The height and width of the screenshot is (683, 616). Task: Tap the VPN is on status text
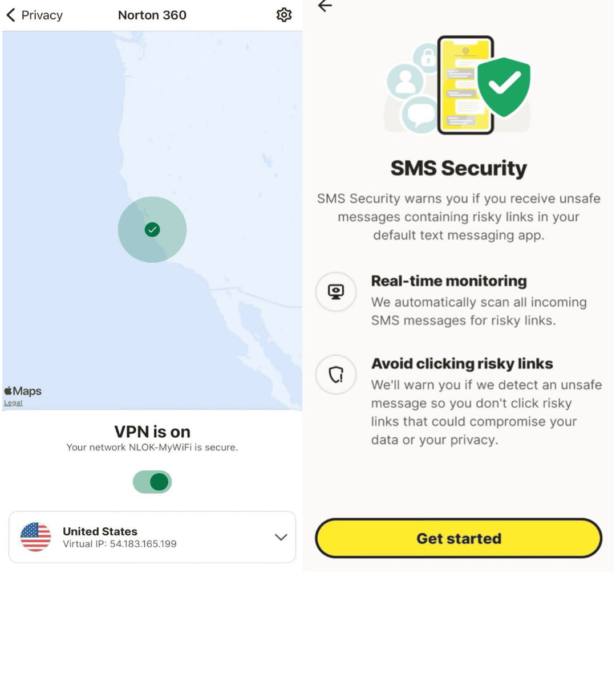152,432
